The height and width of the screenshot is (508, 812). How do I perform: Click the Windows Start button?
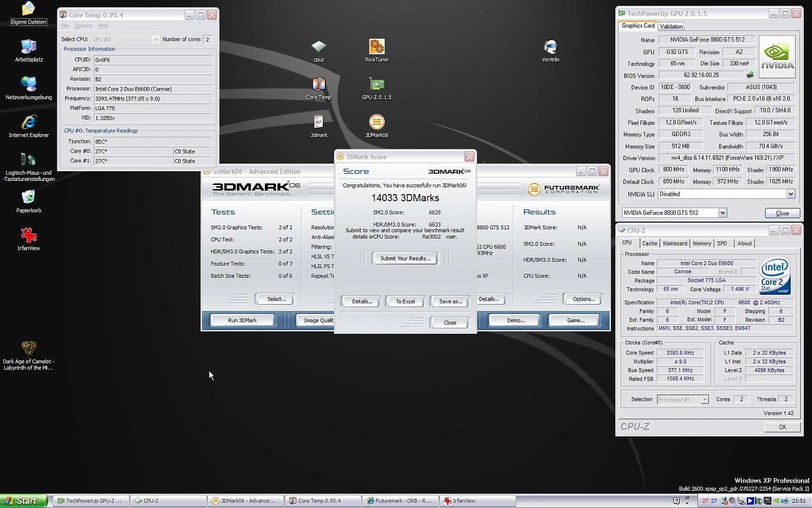(24, 500)
